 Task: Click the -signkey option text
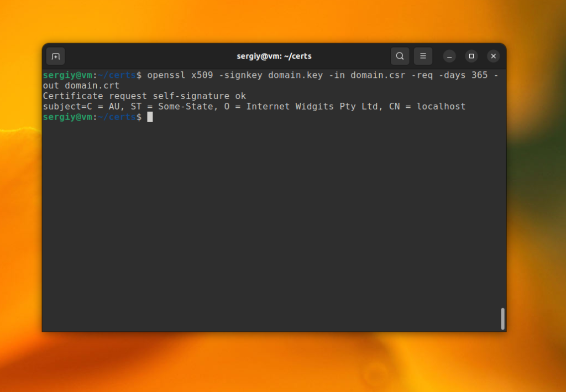coord(243,75)
